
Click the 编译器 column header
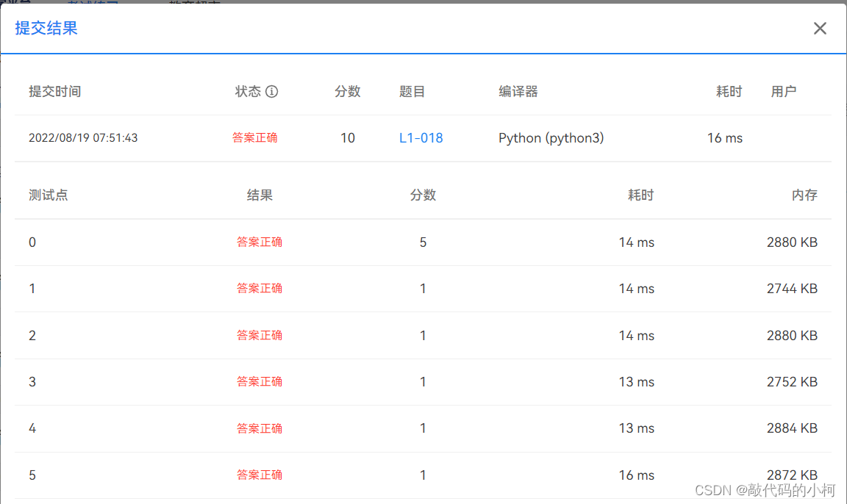click(518, 91)
